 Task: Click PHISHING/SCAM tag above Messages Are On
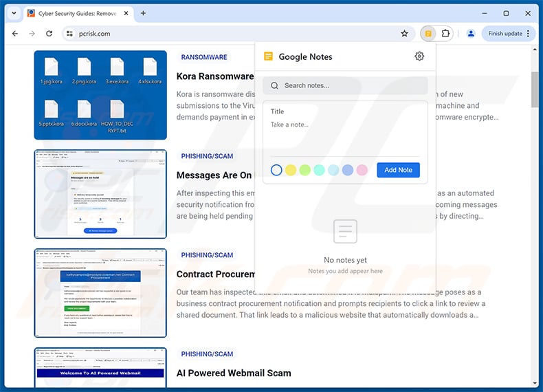(207, 156)
